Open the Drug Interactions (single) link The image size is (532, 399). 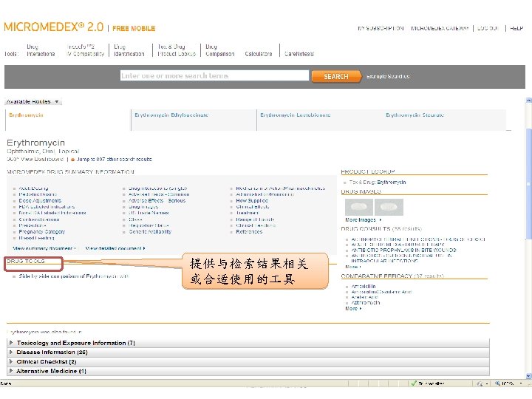(x=158, y=188)
